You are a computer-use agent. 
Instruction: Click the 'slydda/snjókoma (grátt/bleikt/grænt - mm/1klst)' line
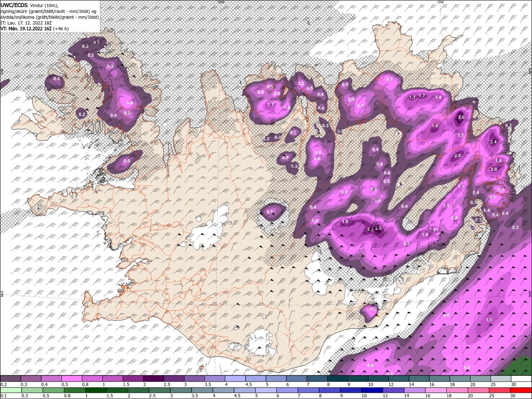[49, 17]
